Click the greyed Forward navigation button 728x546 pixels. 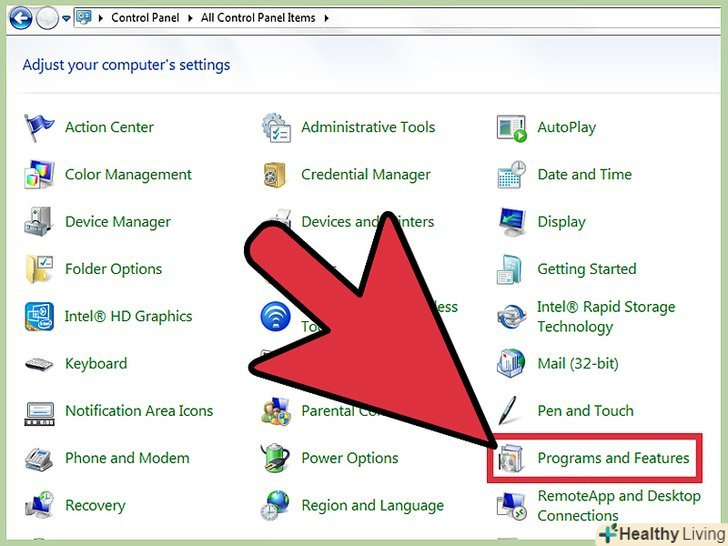click(47, 19)
